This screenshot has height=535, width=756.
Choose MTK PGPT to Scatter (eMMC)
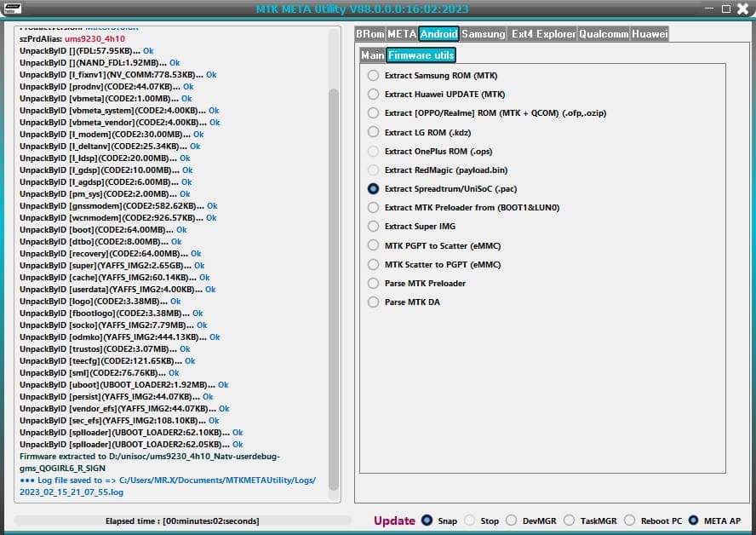pos(373,245)
